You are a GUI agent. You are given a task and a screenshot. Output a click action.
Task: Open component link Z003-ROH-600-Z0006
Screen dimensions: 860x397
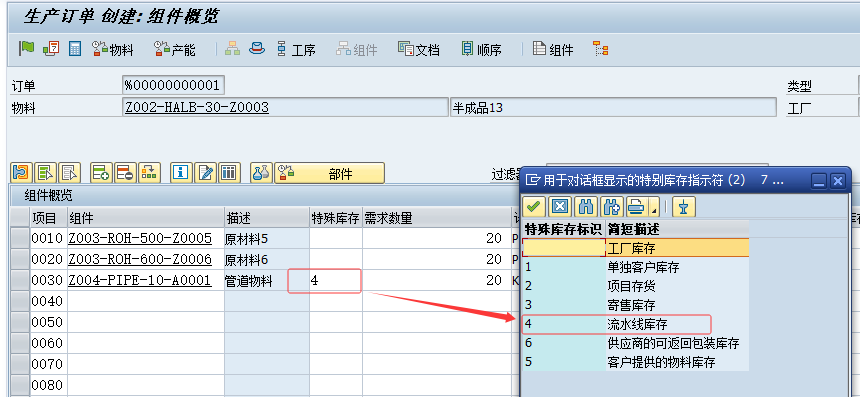point(140,259)
